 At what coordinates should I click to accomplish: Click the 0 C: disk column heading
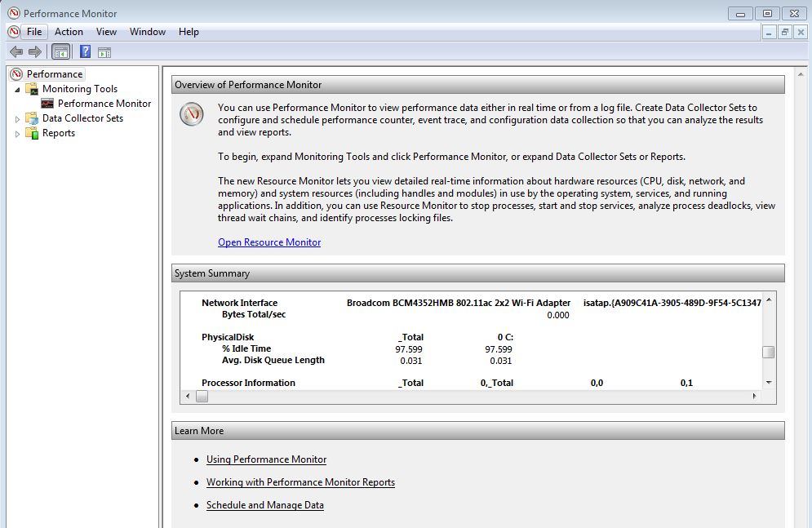(x=505, y=337)
